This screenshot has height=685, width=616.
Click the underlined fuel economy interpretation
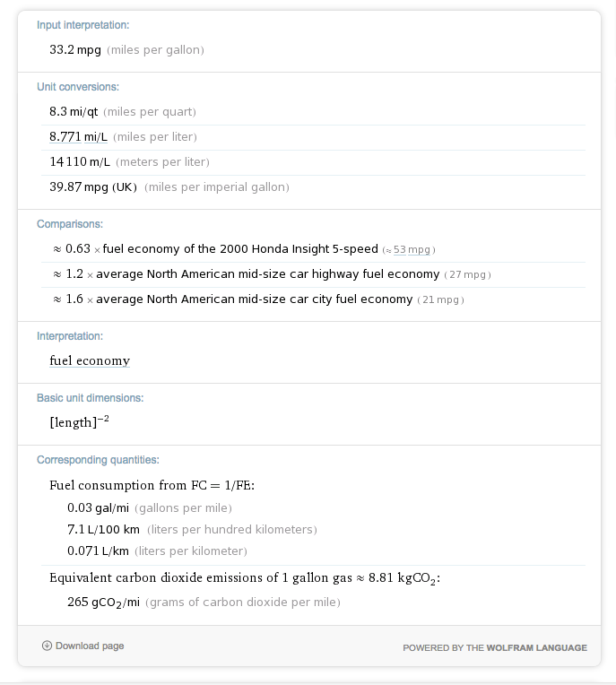[90, 360]
